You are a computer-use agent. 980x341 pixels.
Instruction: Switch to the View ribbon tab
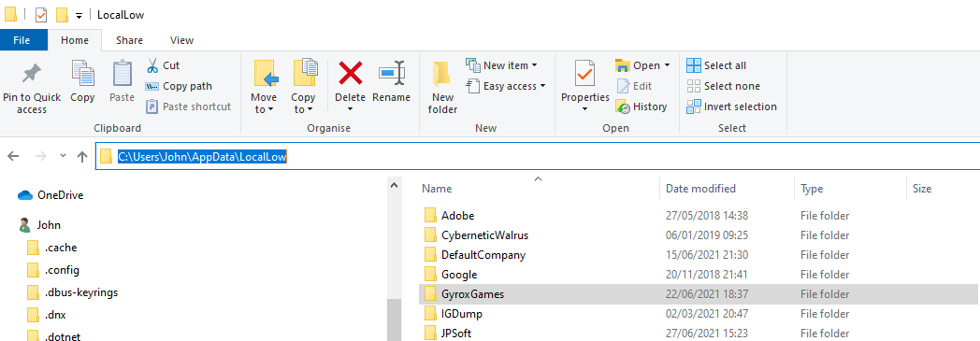point(181,40)
